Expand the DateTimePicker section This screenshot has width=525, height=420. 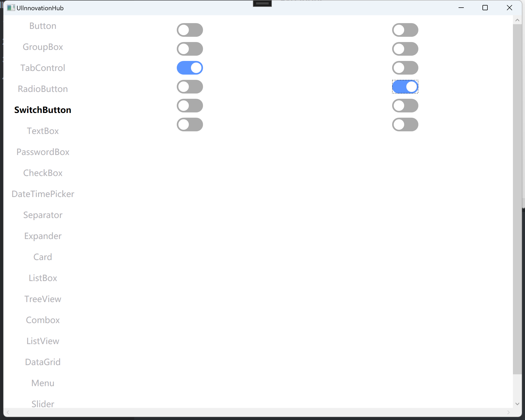[43, 194]
